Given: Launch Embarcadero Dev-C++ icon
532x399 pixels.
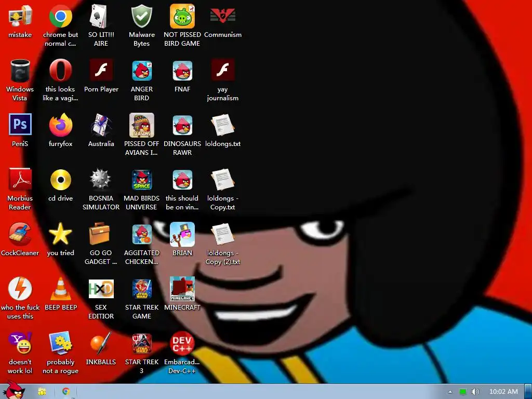Looking at the screenshot, I should pyautogui.click(x=182, y=343).
